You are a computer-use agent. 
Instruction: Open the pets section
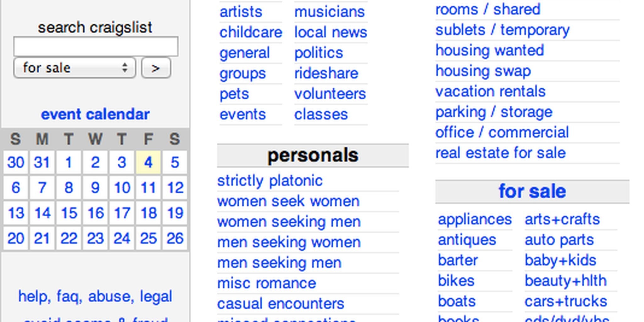[234, 93]
